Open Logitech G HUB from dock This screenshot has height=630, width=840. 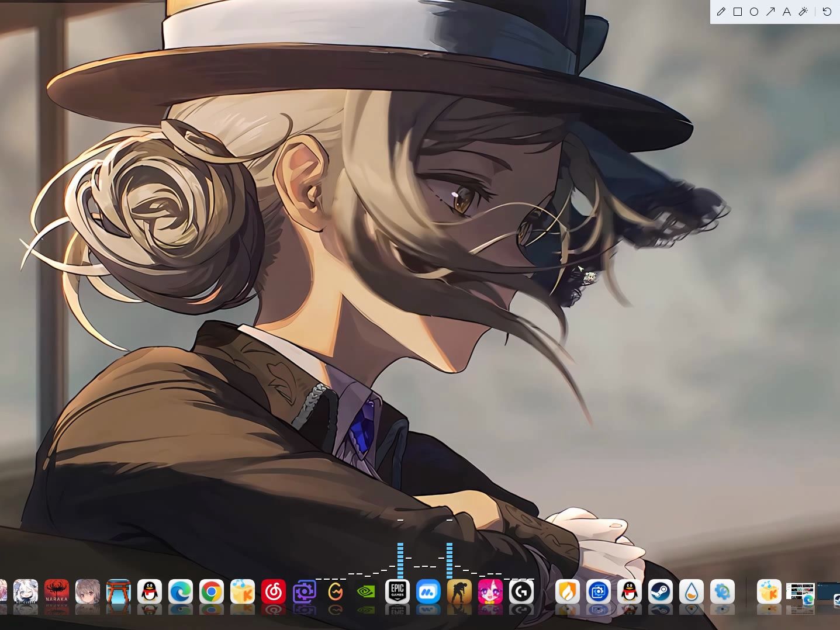(521, 591)
